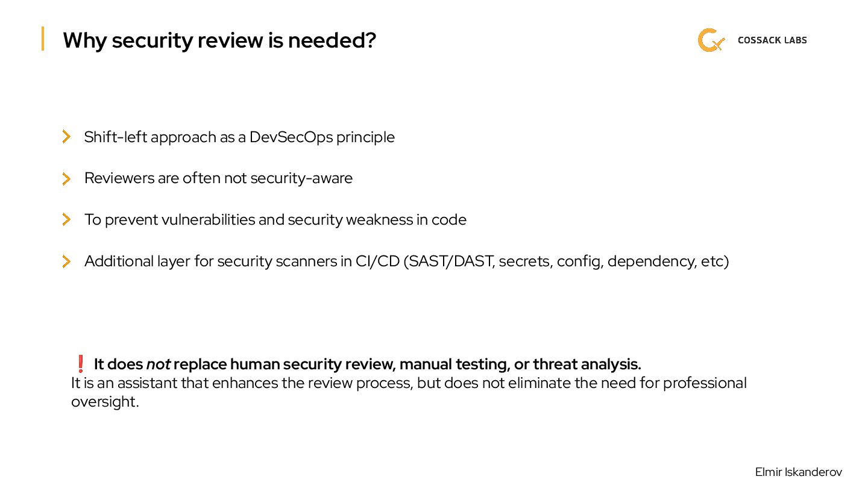This screenshot has width=868, height=488.
Task: Click the word 'oversight.' at paragraph end
Action: click(x=105, y=402)
